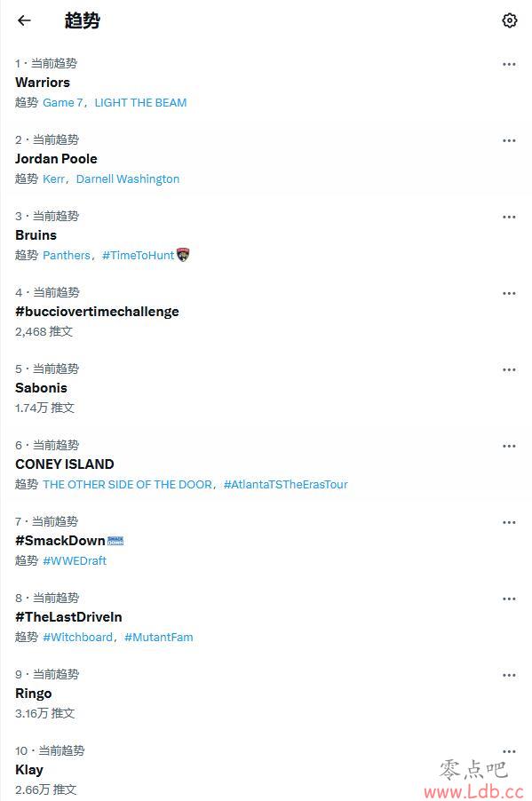Screen dimensions: 532x801
Task: Open trends settings gear icon
Action: tap(509, 20)
